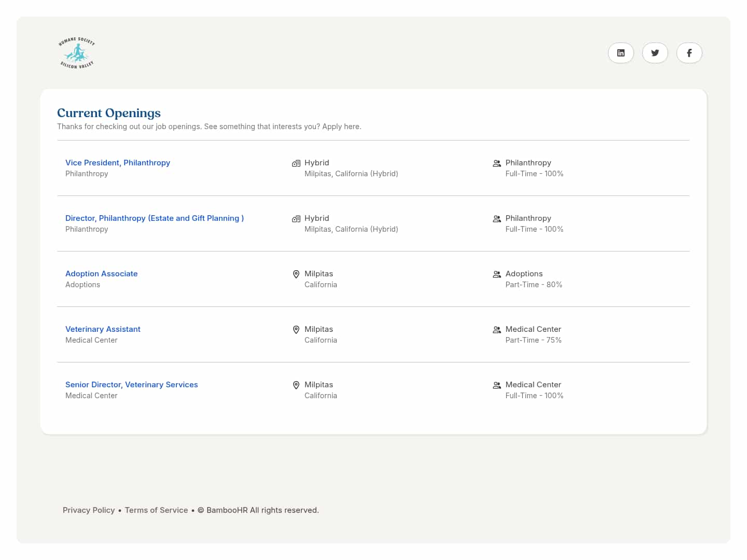This screenshot has width=747, height=560.
Task: Open Senior Director, Veterinary Services posting
Action: (x=132, y=385)
